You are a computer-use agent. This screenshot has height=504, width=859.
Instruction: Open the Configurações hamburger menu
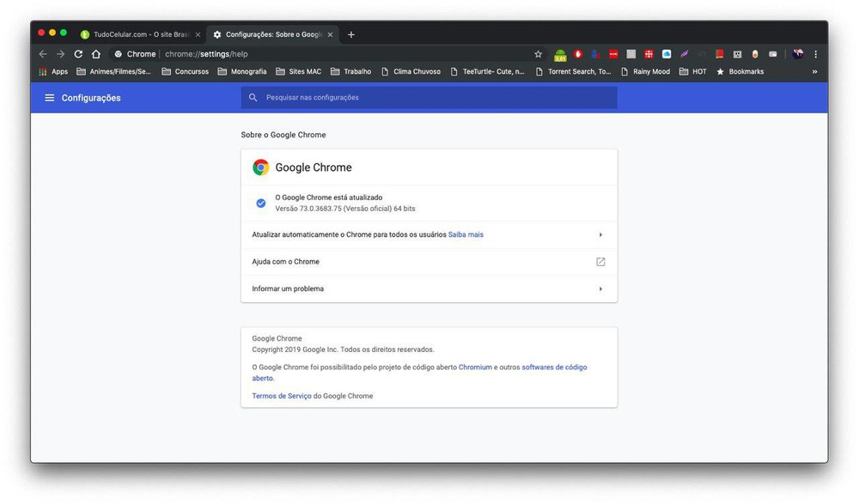(49, 98)
